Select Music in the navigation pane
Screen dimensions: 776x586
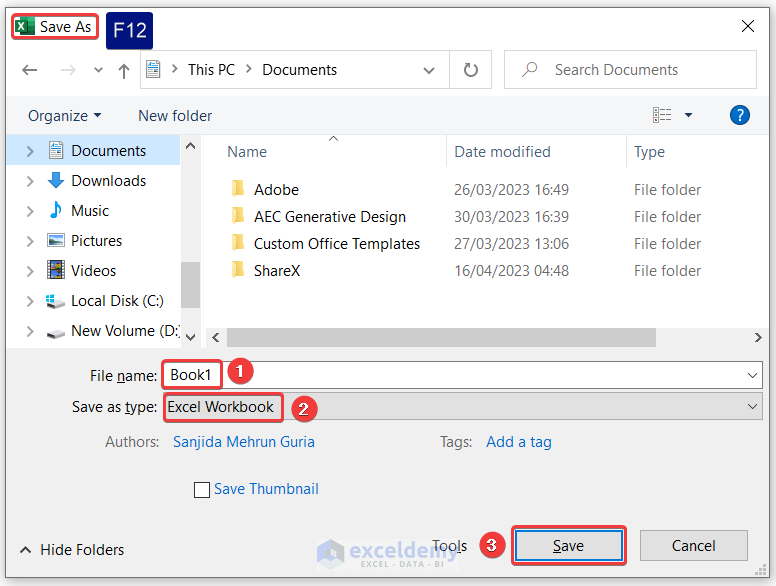[90, 211]
